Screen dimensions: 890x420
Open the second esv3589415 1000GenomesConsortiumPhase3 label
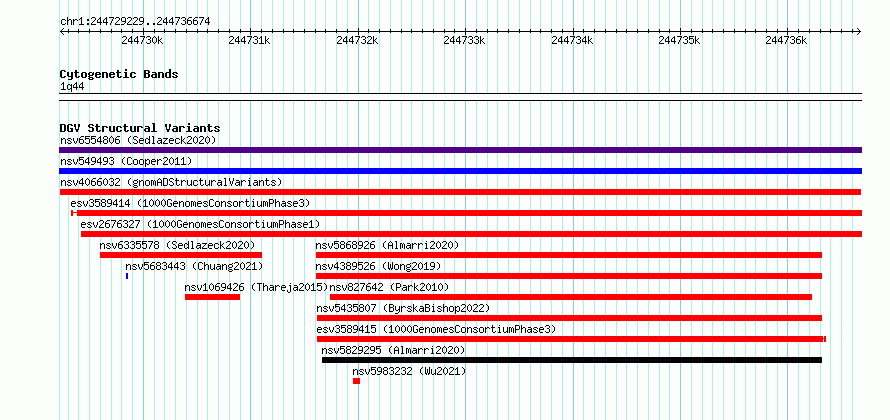pyautogui.click(x=436, y=329)
